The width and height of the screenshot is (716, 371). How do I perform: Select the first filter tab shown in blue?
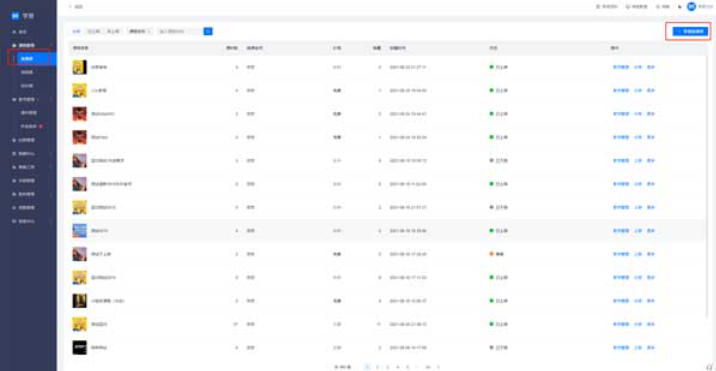point(76,31)
